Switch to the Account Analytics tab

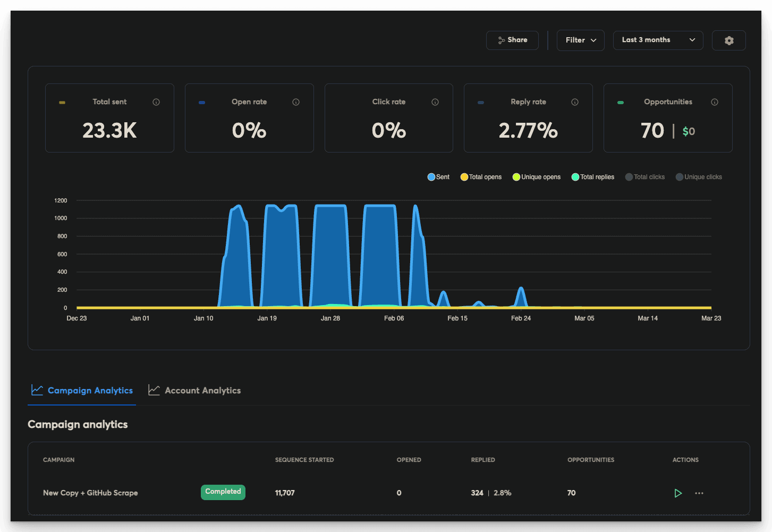coord(194,390)
